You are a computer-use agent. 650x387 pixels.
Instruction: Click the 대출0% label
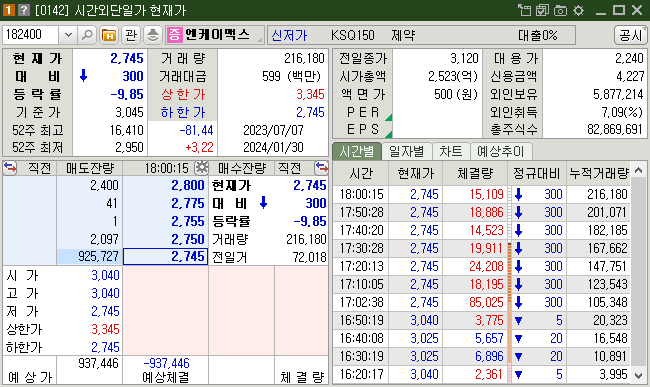coord(538,35)
